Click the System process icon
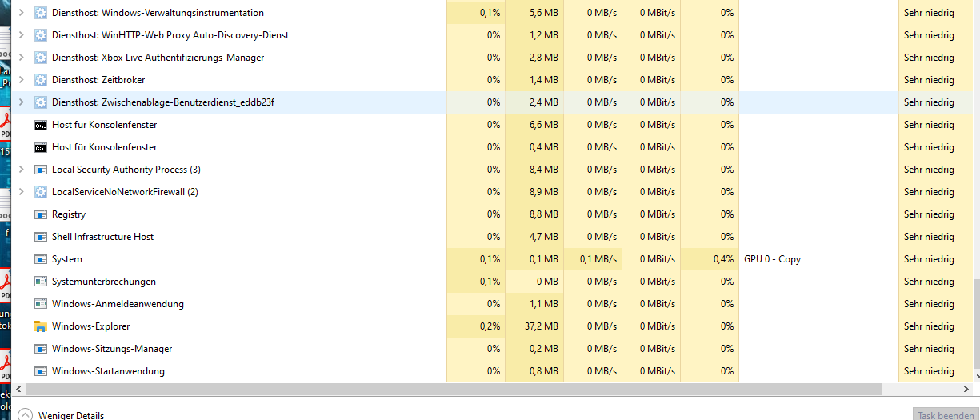980x420 pixels. 41,259
